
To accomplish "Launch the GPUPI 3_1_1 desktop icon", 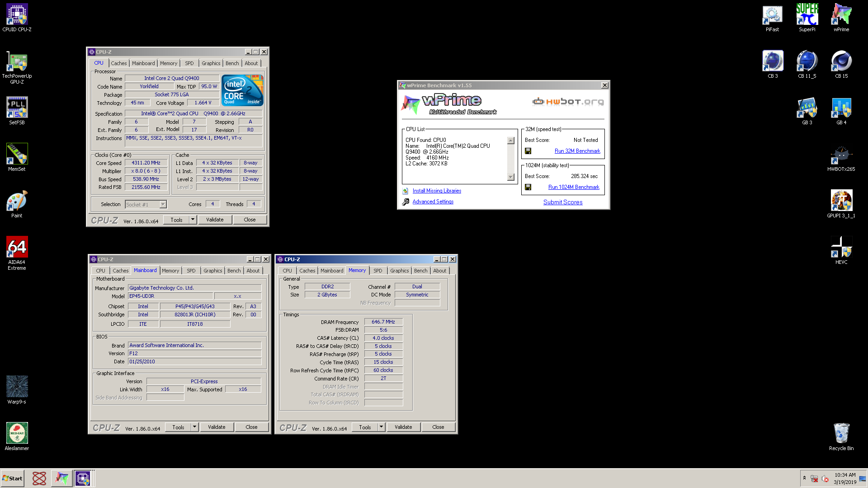I will (x=841, y=204).
